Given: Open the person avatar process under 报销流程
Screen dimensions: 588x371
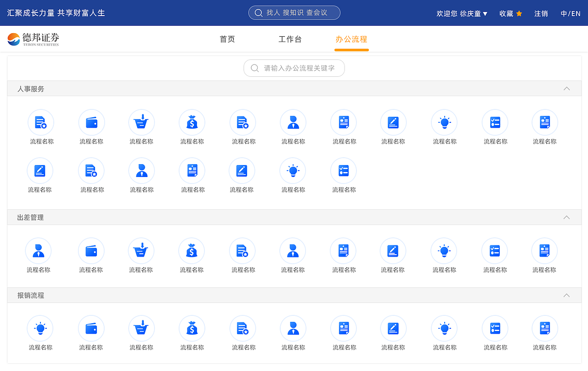Looking at the screenshot, I should [x=293, y=329].
